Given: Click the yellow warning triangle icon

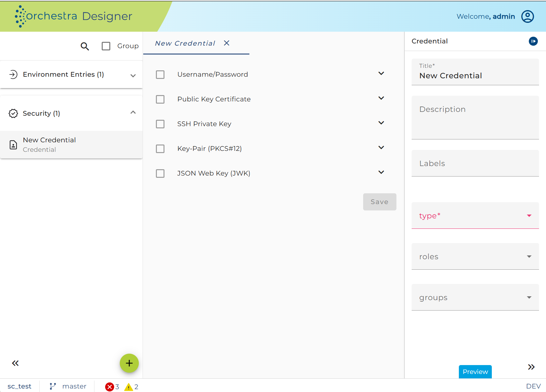Looking at the screenshot, I should click(129, 387).
